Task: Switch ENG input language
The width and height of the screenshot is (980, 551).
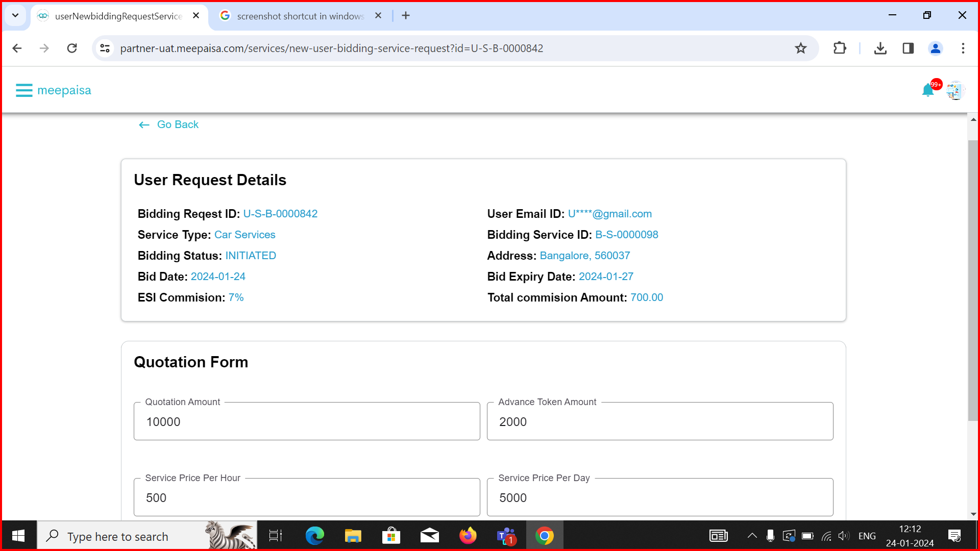Action: (x=867, y=536)
